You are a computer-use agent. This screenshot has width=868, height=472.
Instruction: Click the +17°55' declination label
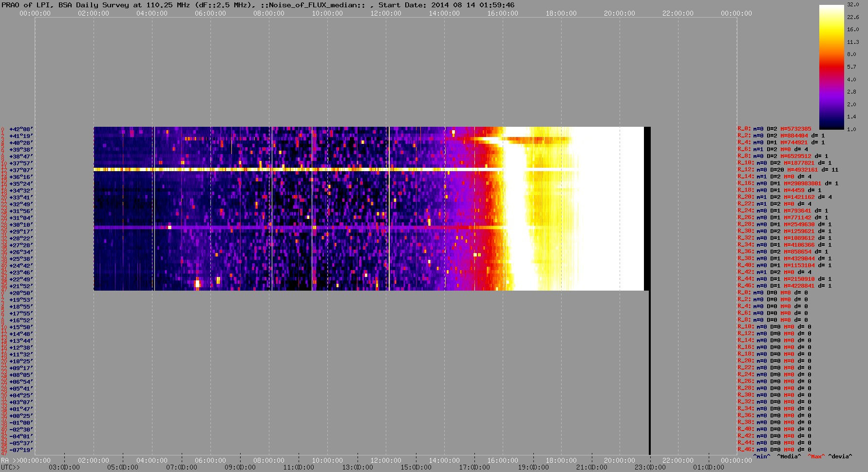21,314
